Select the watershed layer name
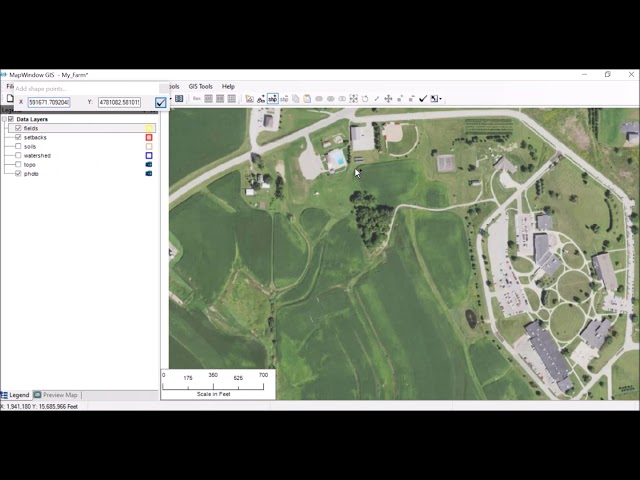 click(x=37, y=156)
